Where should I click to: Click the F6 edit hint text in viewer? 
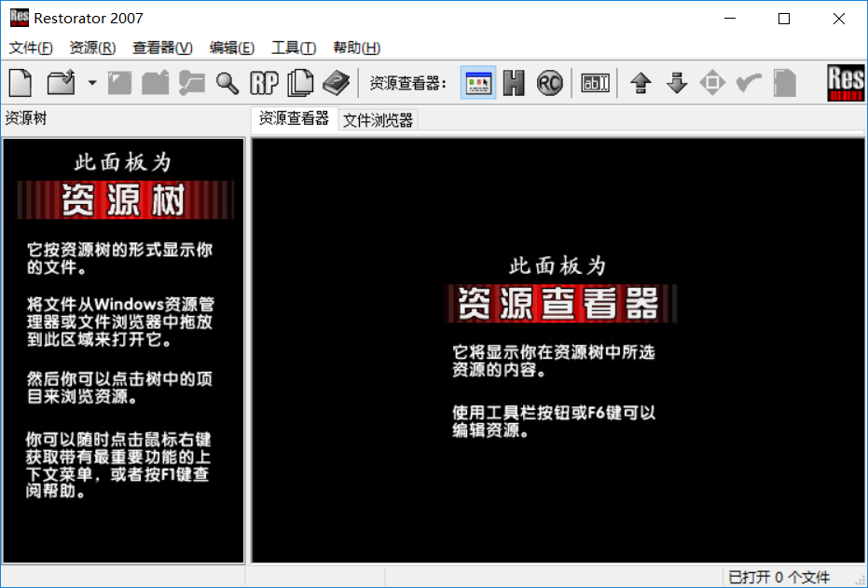pyautogui.click(x=554, y=421)
